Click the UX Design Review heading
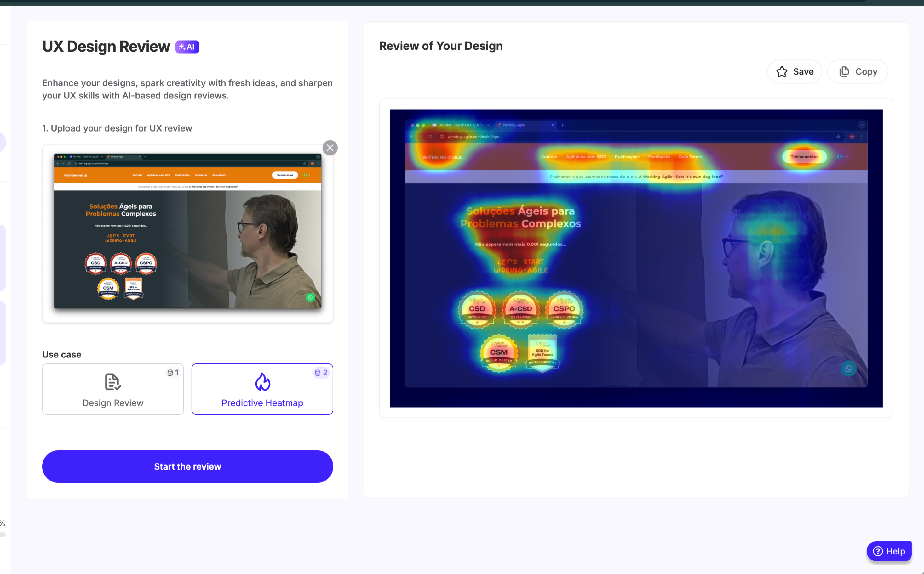The image size is (924, 574). [x=106, y=46]
